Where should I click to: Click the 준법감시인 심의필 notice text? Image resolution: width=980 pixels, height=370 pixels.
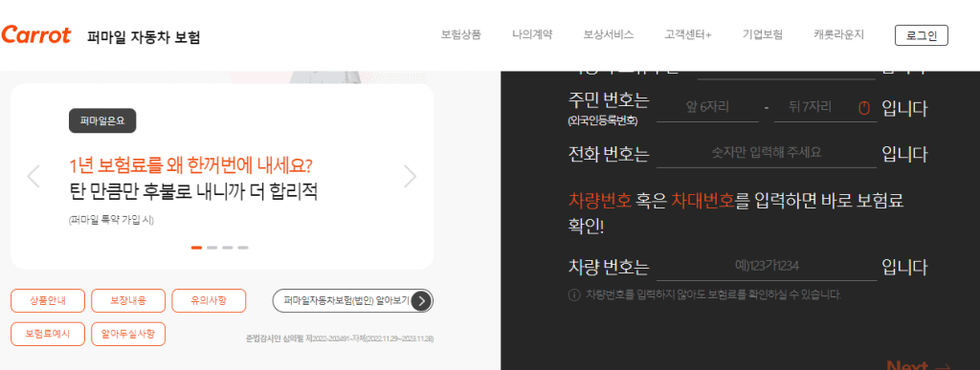click(x=340, y=338)
